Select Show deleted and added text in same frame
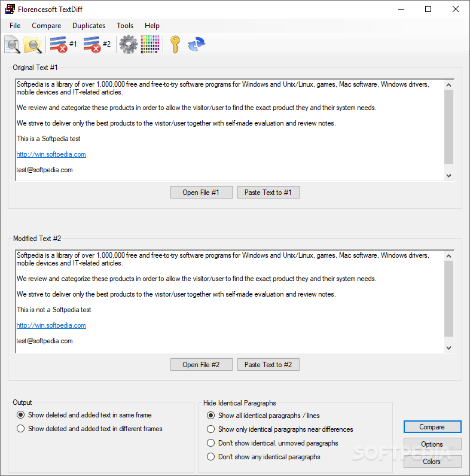Viewport: 470px width, 476px height. coord(84,415)
